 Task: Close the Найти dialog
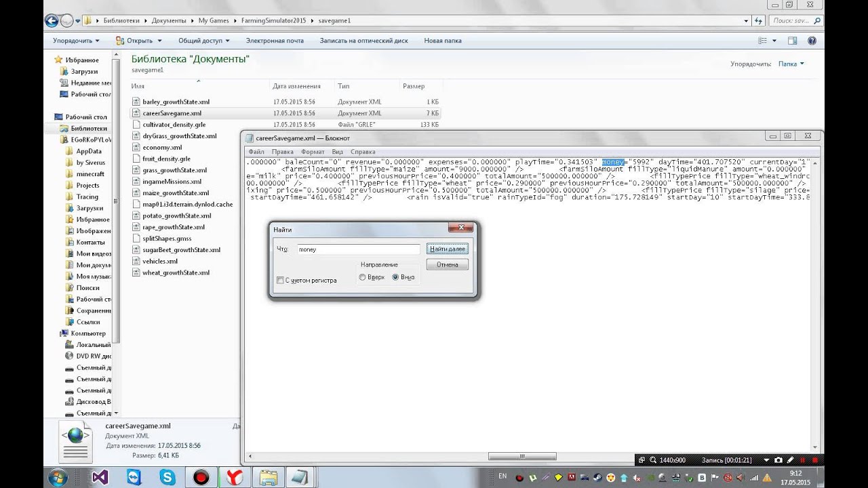461,228
